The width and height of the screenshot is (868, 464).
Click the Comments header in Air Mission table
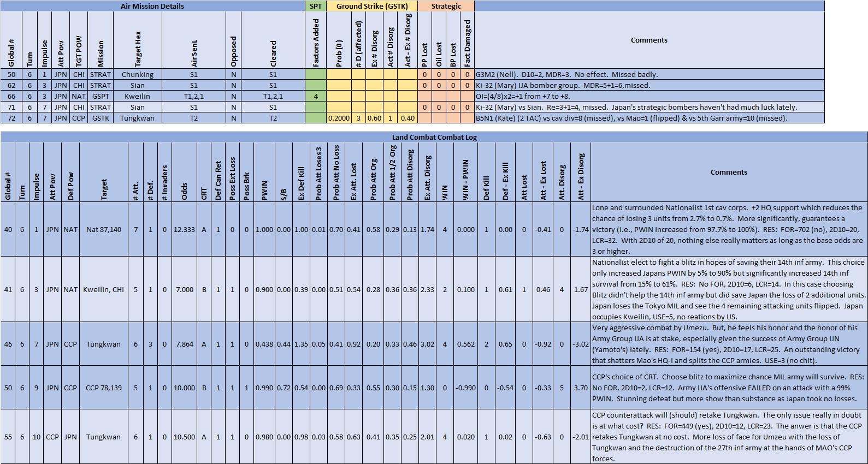pyautogui.click(x=649, y=40)
